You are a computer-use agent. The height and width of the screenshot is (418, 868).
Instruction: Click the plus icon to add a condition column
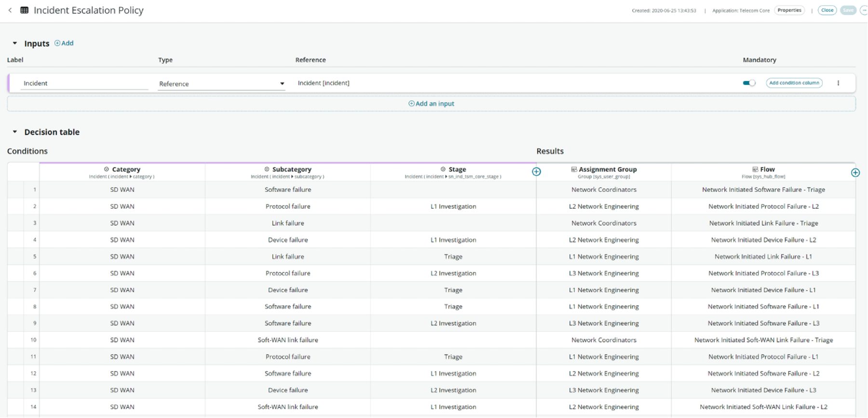coord(536,172)
